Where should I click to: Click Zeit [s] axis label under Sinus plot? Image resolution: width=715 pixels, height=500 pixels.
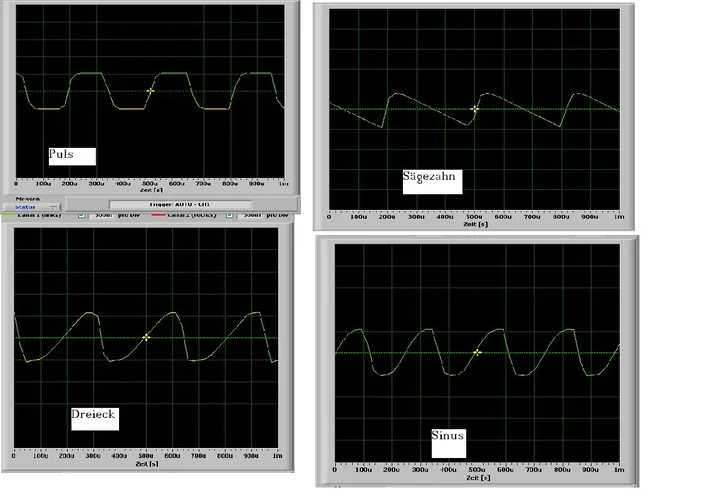(478, 477)
